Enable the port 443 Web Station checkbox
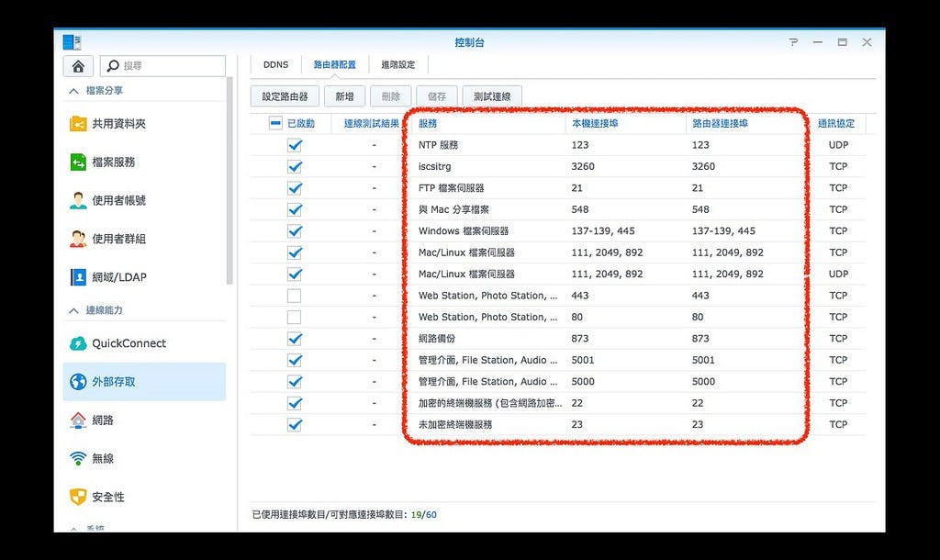 point(295,296)
